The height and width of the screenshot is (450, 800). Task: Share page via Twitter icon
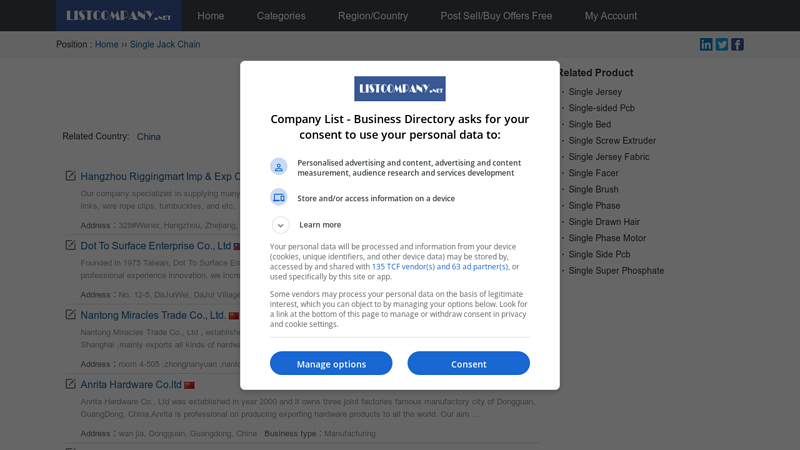pos(721,44)
